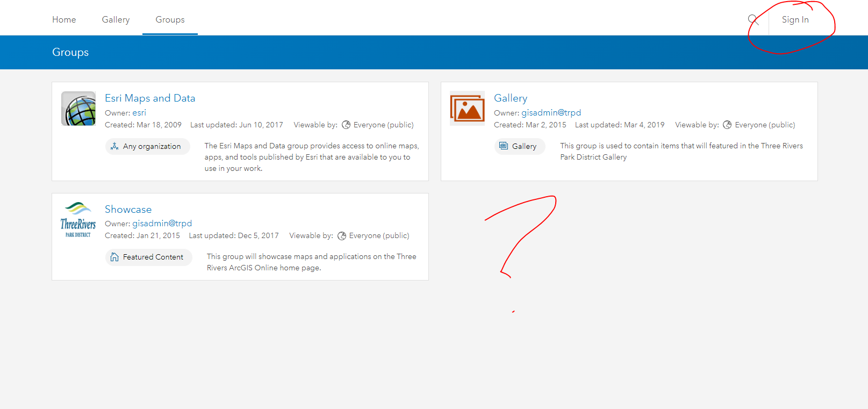Image resolution: width=868 pixels, height=409 pixels.
Task: Click 'Everyone (public)' on Showcase card
Action: [x=379, y=235]
